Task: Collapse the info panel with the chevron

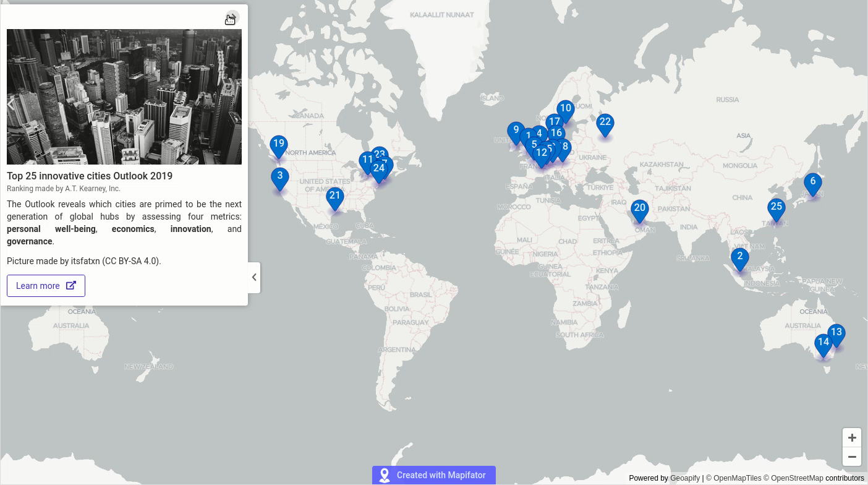Action: click(x=254, y=277)
